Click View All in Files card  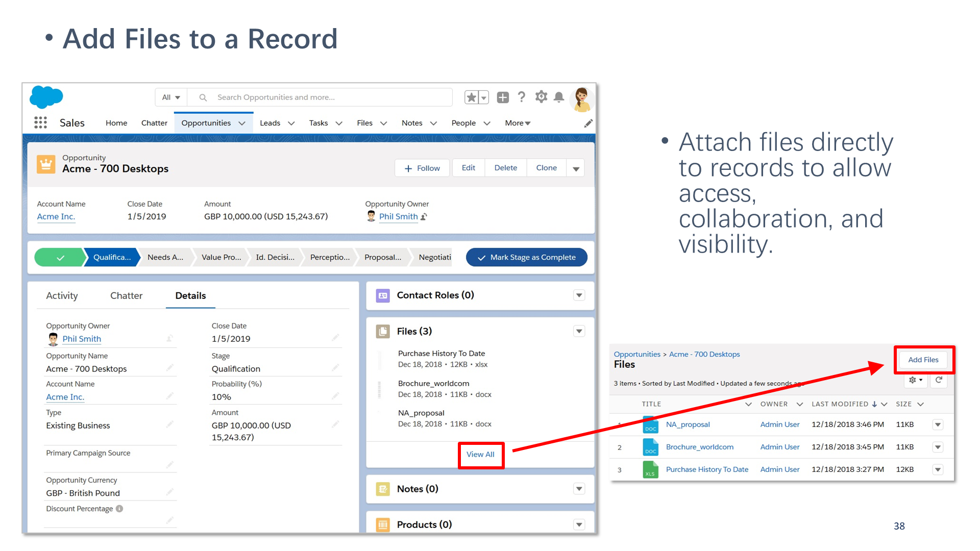(480, 455)
